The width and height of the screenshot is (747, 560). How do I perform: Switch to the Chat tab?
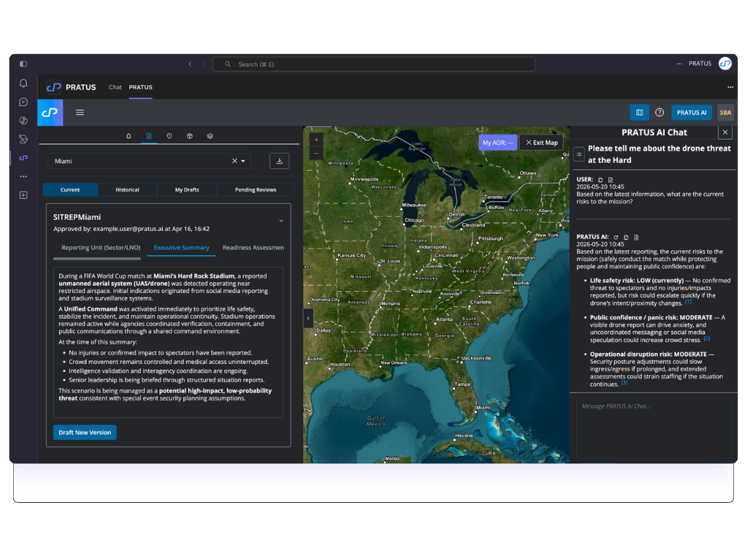115,87
